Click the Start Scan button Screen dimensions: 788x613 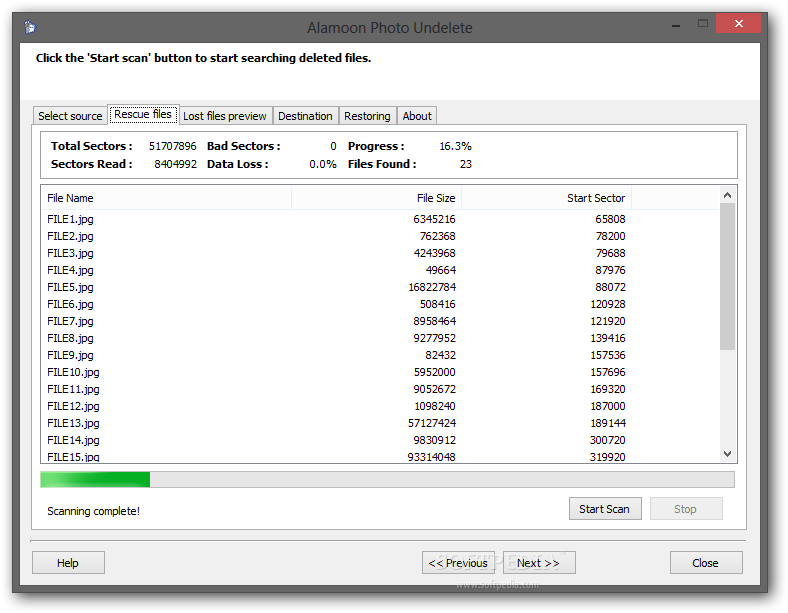point(605,509)
